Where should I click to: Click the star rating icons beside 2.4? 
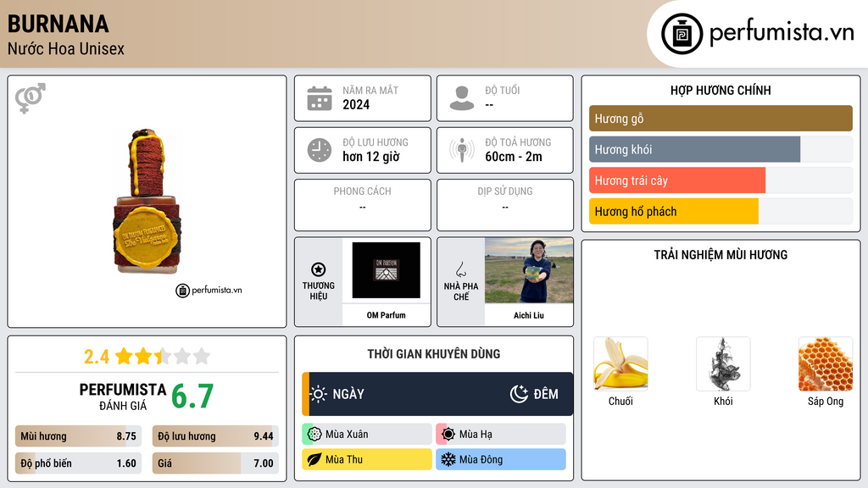(x=163, y=357)
